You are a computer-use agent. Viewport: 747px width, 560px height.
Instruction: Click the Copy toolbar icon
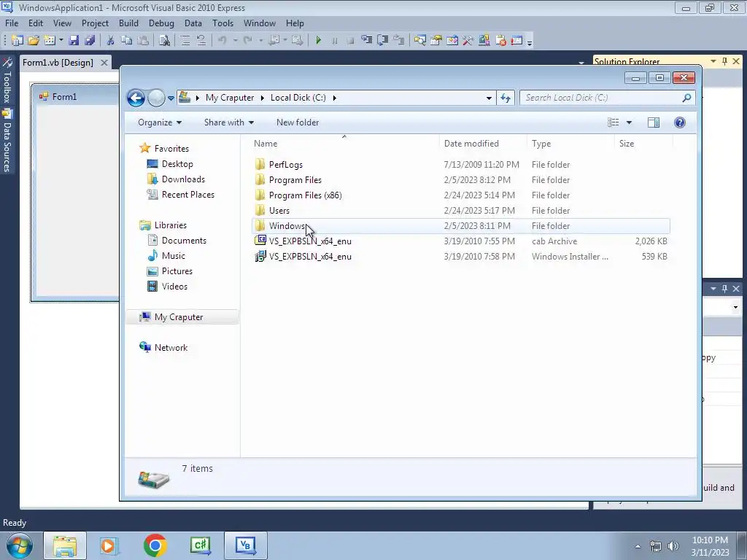pyautogui.click(x=126, y=41)
